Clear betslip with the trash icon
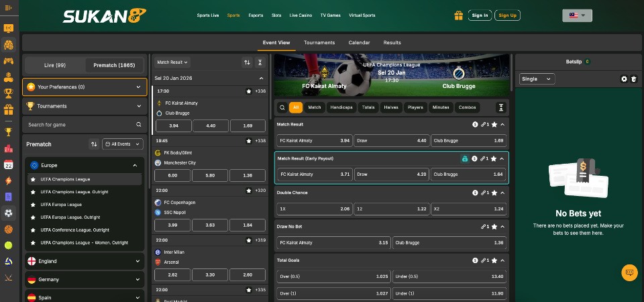Image resolution: width=644 pixels, height=302 pixels. click(x=634, y=79)
